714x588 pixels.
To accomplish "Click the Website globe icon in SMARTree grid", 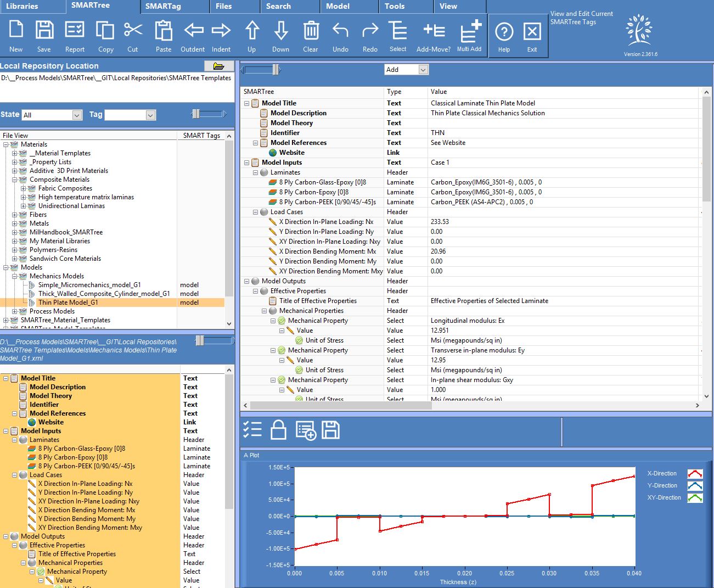I will coord(273,153).
